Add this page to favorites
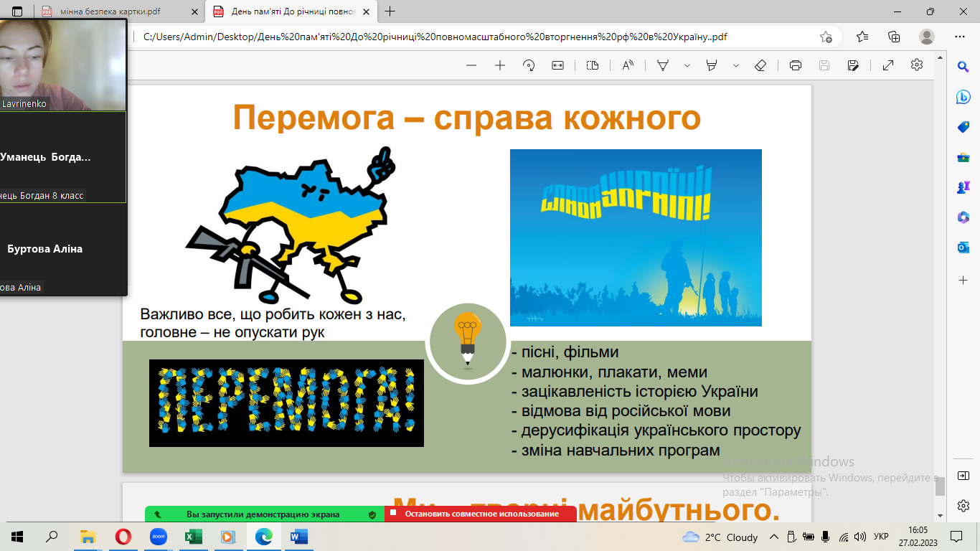The height and width of the screenshot is (551, 980). click(x=826, y=37)
